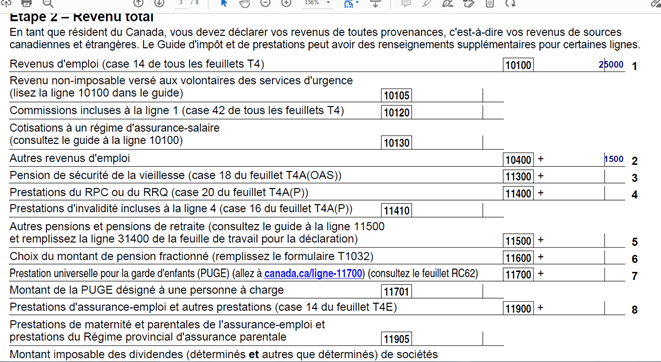Click the 10100 line code box
This screenshot has height=362, width=661.
(x=518, y=65)
